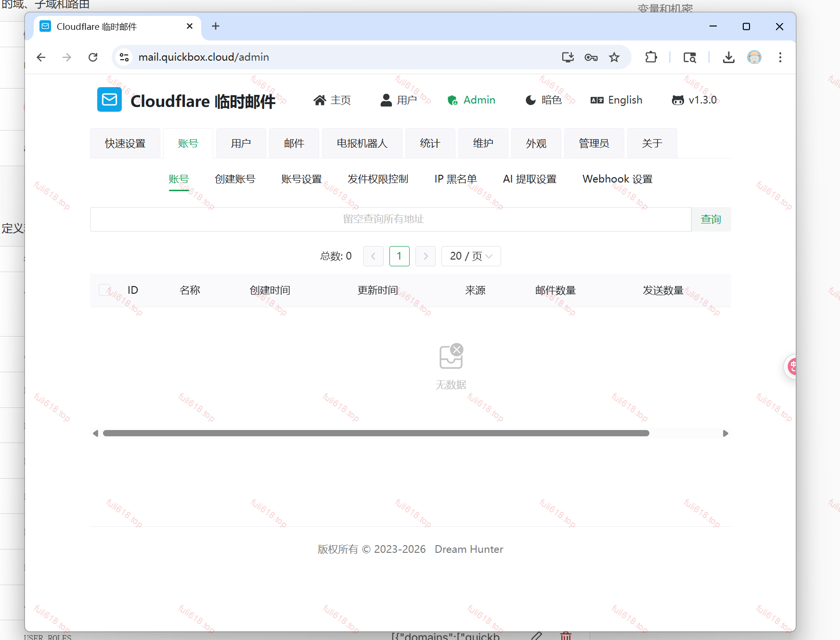The width and height of the screenshot is (840, 640).
Task: Switch to the 账号设置 sub-tab
Action: point(301,179)
